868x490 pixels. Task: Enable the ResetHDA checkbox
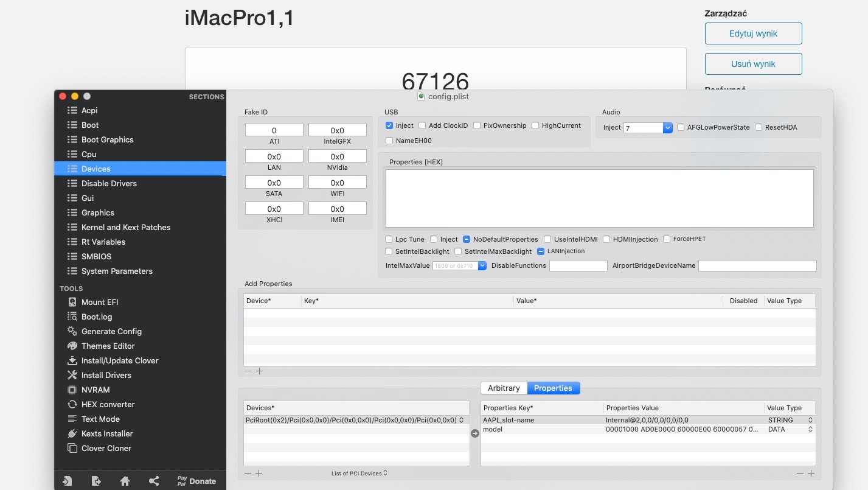[759, 127]
